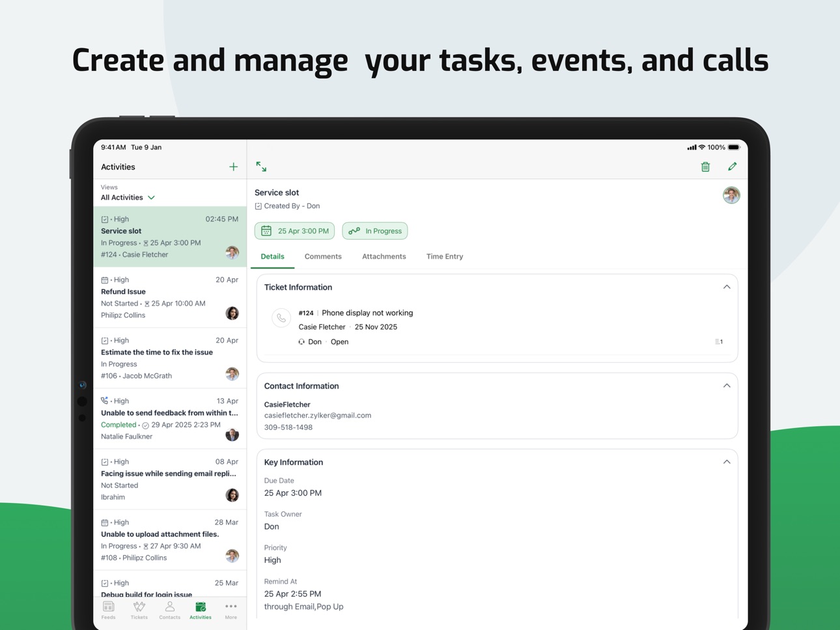Open Refund Issue activity
The width and height of the screenshot is (840, 630).
[x=170, y=297]
